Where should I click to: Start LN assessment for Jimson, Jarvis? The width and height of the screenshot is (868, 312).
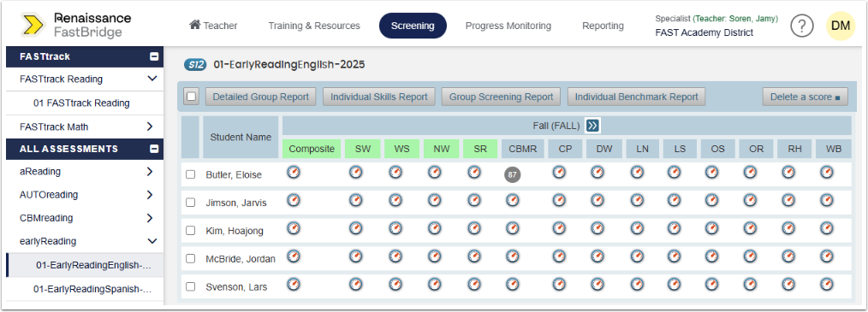point(637,200)
